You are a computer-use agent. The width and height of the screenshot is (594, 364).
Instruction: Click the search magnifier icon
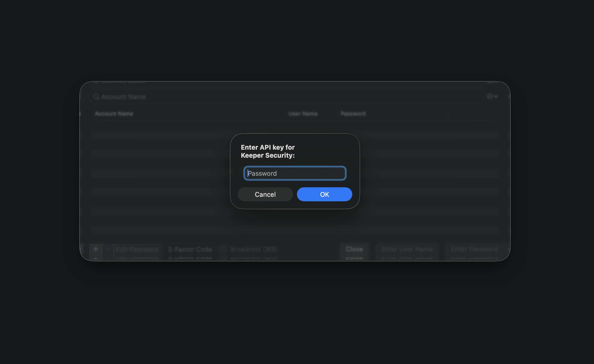tap(96, 97)
